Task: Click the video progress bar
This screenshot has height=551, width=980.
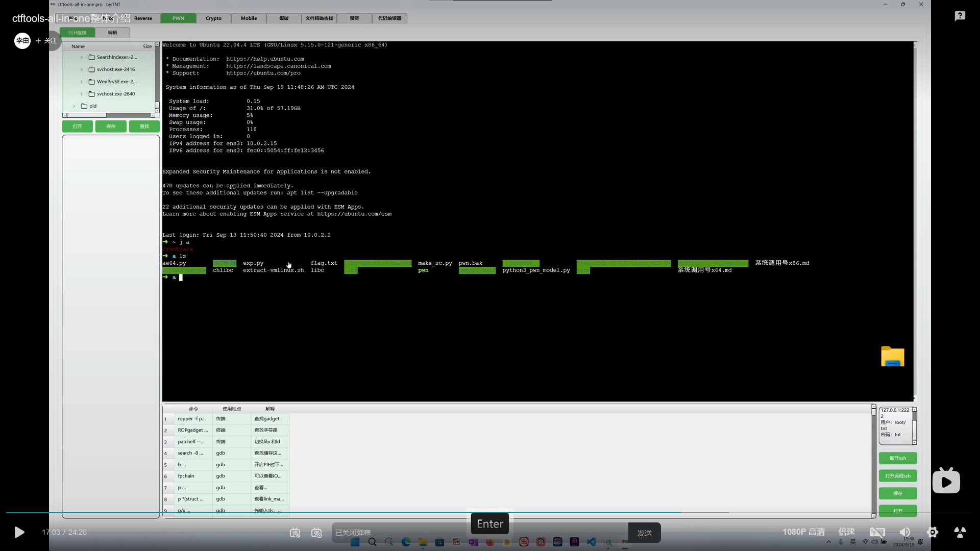Action: 357,512
